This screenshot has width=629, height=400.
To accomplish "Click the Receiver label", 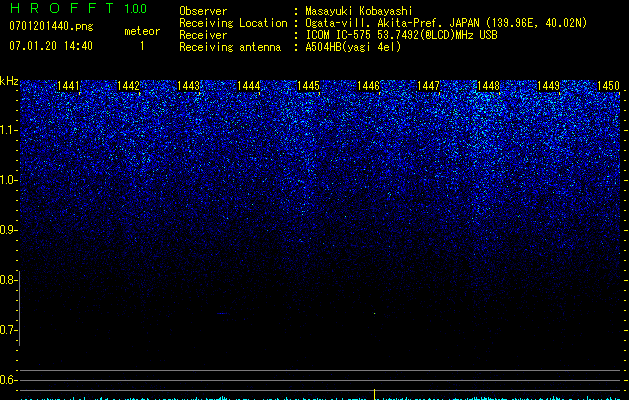I will 203,35.
